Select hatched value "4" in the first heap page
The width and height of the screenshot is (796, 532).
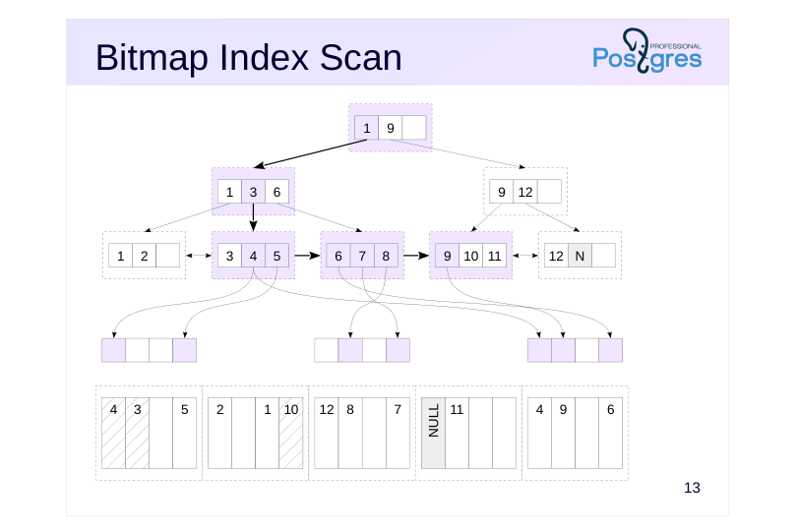(x=113, y=433)
